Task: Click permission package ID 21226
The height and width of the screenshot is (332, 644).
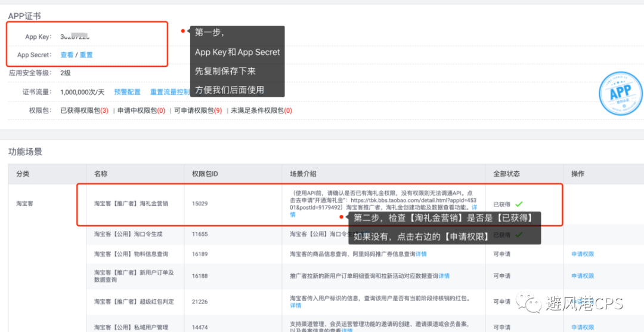Action: [x=200, y=302]
